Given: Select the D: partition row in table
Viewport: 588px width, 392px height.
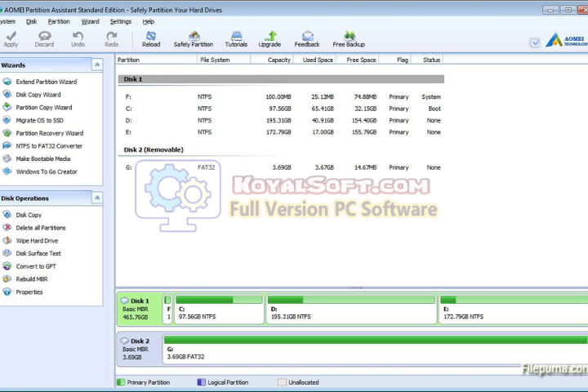Looking at the screenshot, I should pyautogui.click(x=281, y=120).
